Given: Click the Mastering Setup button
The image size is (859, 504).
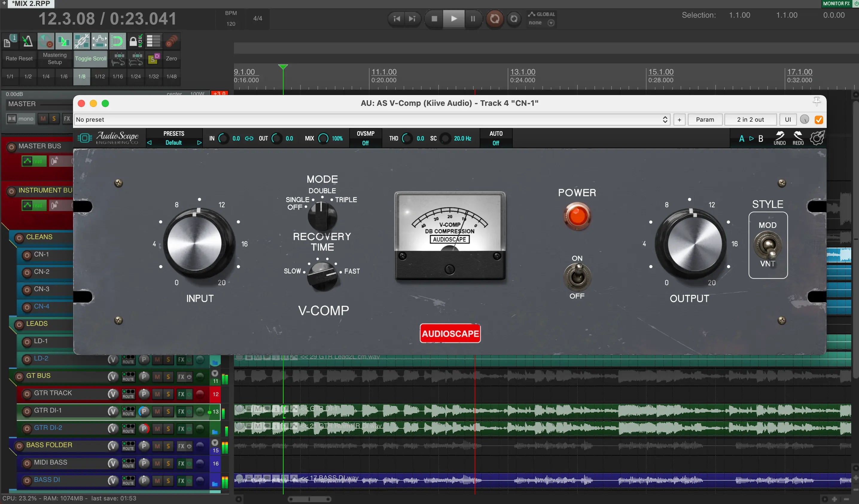Looking at the screenshot, I should pyautogui.click(x=54, y=59).
